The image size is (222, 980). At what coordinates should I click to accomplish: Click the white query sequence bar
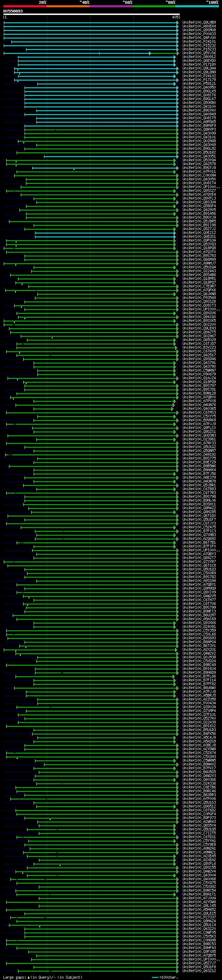91,14
